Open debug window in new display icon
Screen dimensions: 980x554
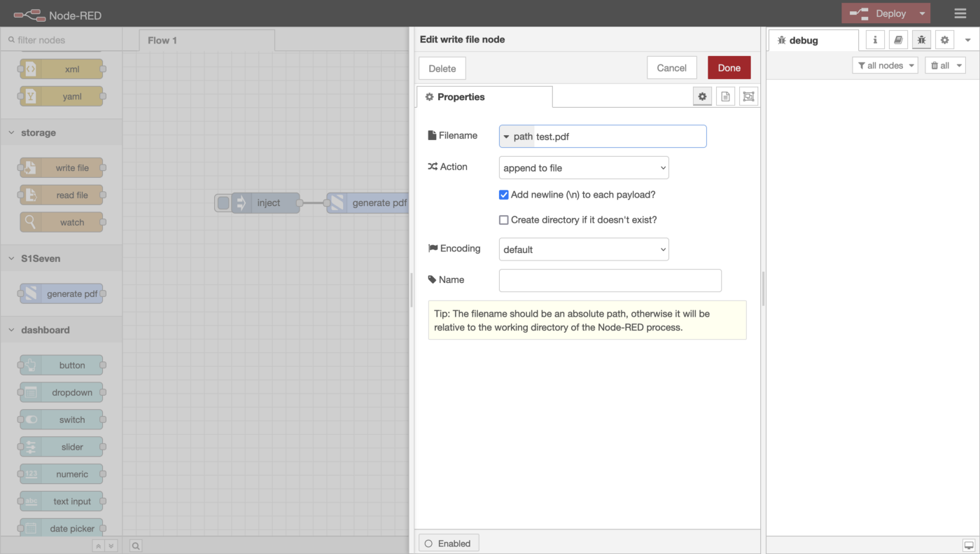(968, 545)
